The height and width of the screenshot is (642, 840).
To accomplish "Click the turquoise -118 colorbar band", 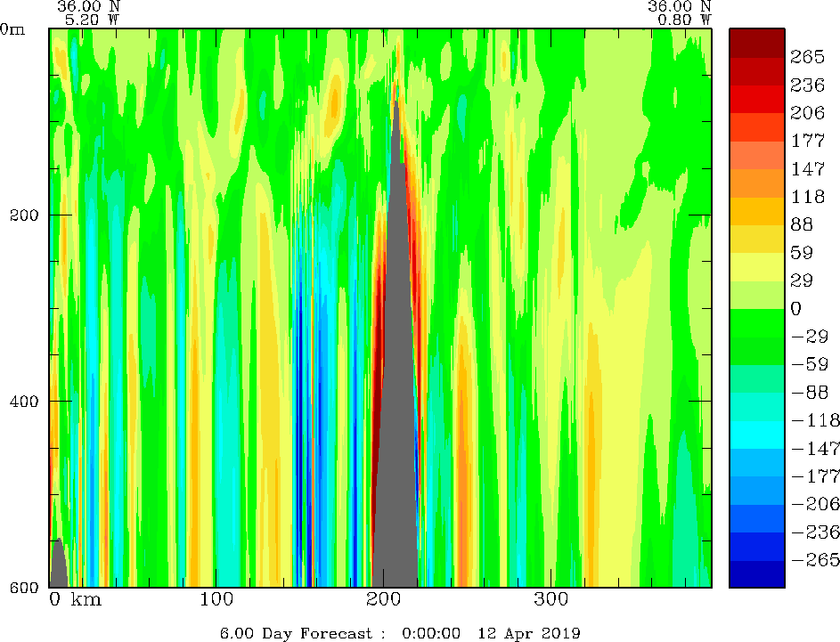I will click(757, 407).
